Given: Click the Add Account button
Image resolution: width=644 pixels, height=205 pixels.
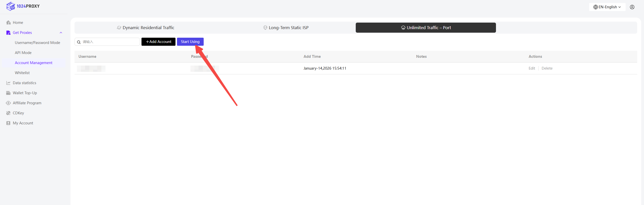Looking at the screenshot, I should point(158,42).
